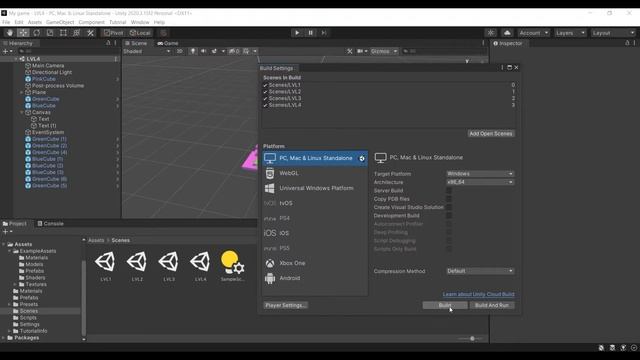Click the Step frame button
The image size is (640, 360).
(324, 33)
